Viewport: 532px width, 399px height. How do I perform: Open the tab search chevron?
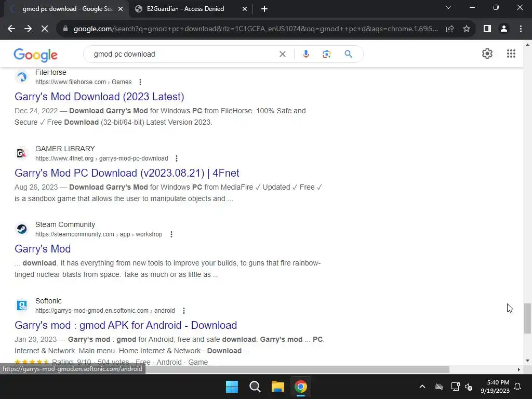pyautogui.click(x=448, y=7)
